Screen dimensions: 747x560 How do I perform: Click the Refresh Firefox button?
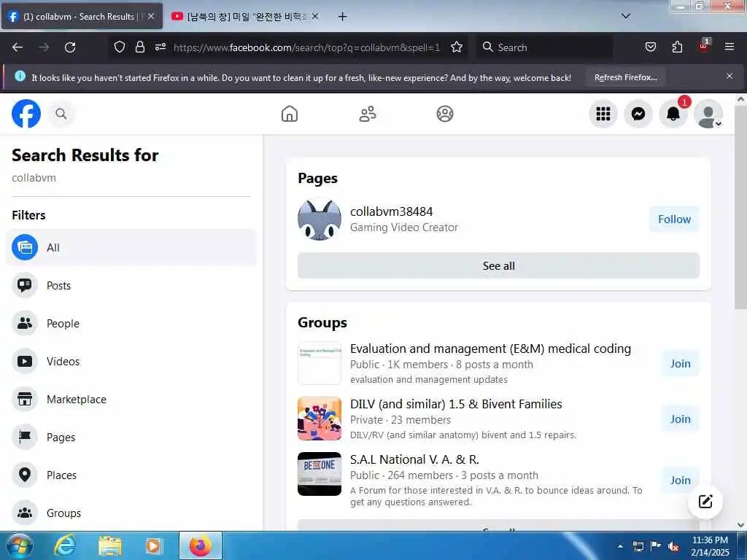click(x=625, y=77)
